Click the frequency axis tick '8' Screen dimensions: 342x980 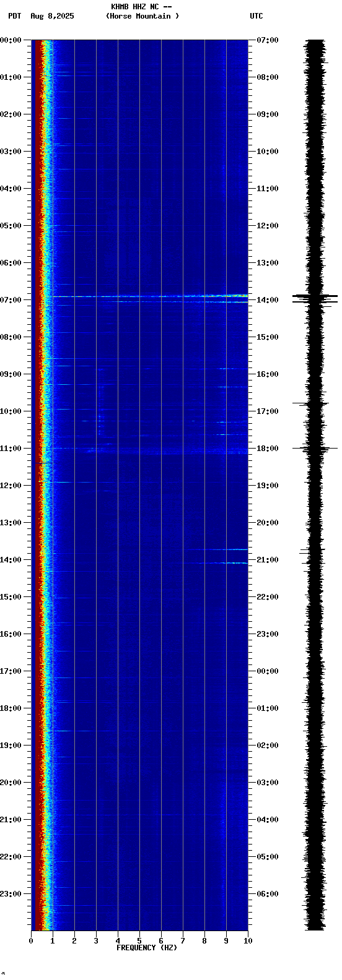pyautogui.click(x=204, y=941)
